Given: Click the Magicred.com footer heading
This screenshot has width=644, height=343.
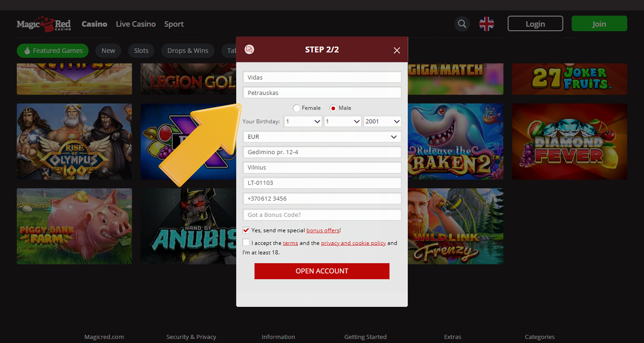Looking at the screenshot, I should pos(104,337).
